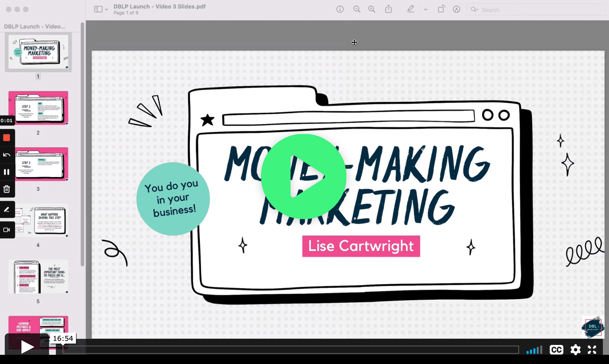Zoom out using the magnifier minus icon
The height and width of the screenshot is (364, 609).
pos(357,10)
